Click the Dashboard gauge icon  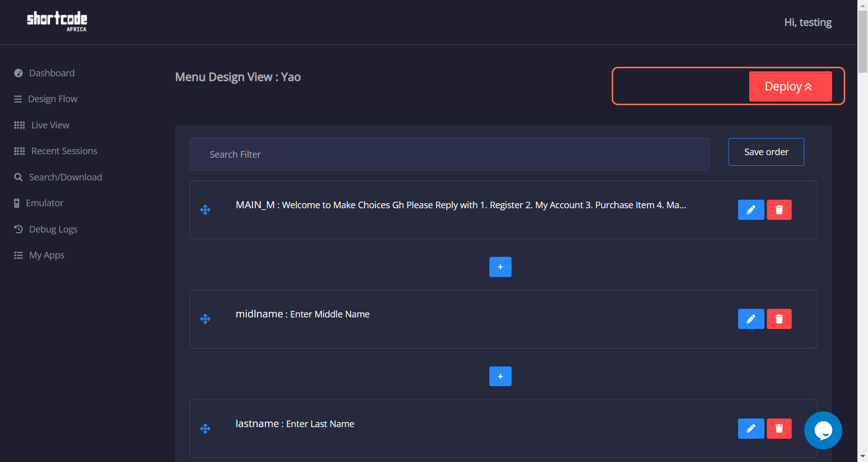click(x=18, y=73)
